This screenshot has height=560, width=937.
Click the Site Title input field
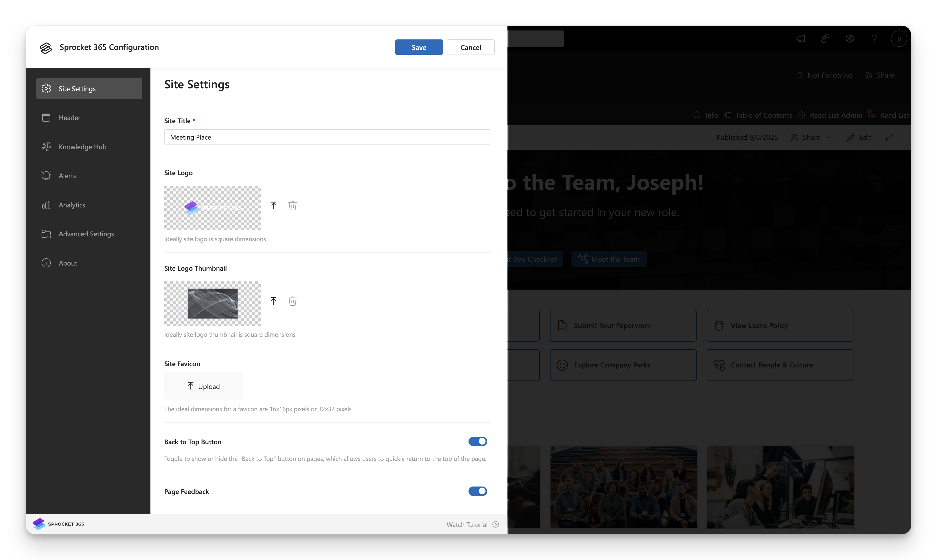(x=327, y=137)
